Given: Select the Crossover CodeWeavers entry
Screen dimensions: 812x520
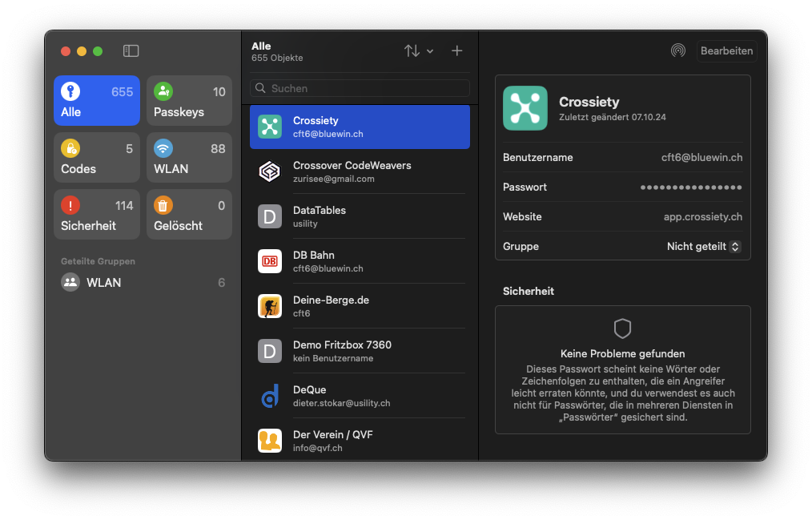Looking at the screenshot, I should tap(360, 171).
